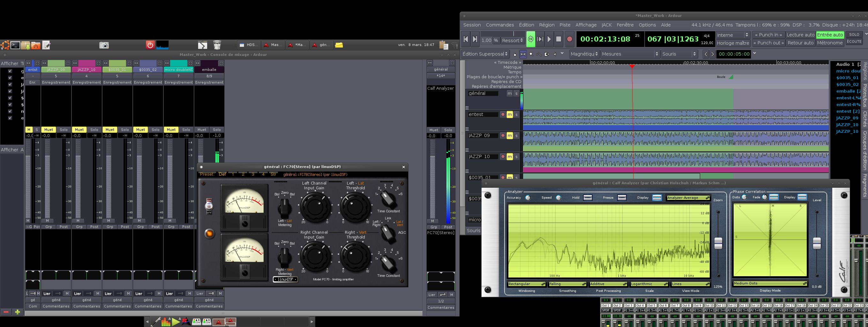This screenshot has width=868, height=327.
Task: Expand the Medium Dots display mode dropdown
Action: point(770,284)
